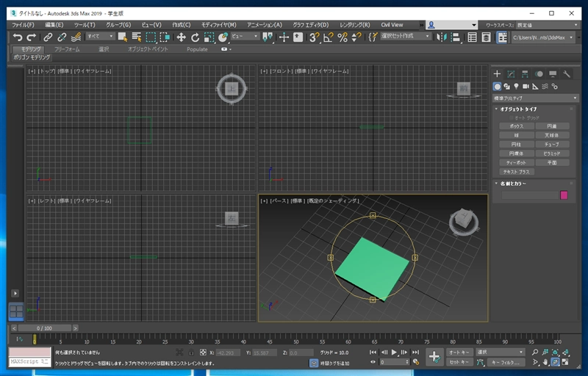
Task: Open the Utilities wrench tab
Action: [567, 73]
